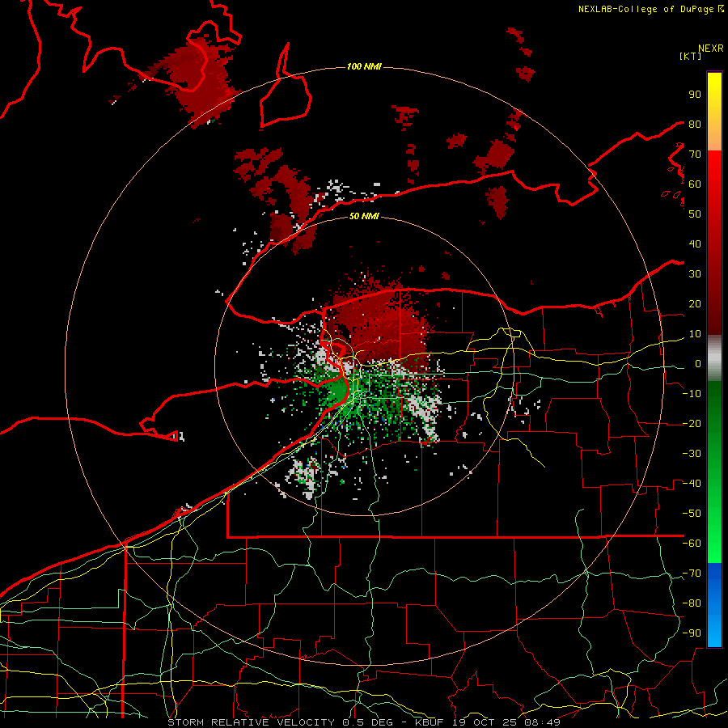Click the [KT] units label

click(x=690, y=56)
